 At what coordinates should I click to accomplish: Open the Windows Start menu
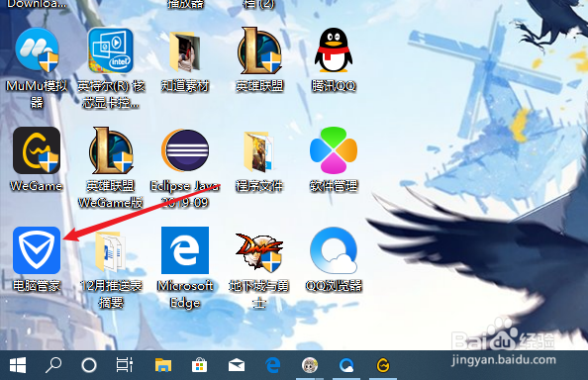click(x=18, y=365)
